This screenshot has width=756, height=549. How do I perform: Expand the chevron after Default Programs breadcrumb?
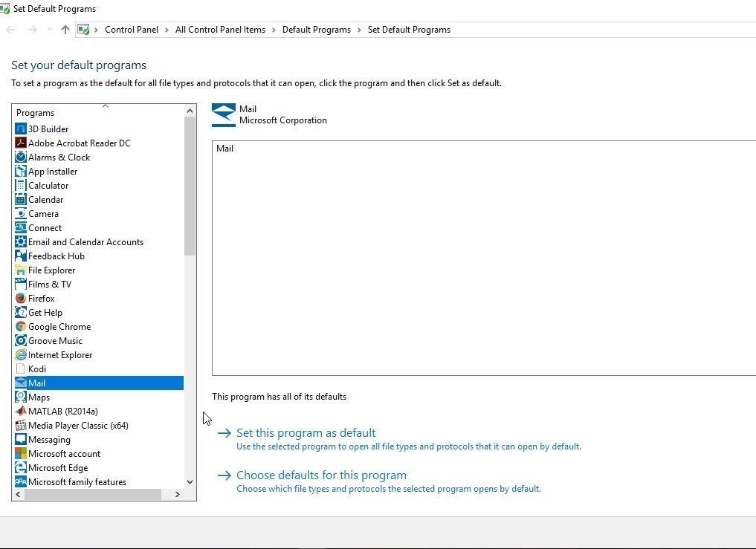359,30
